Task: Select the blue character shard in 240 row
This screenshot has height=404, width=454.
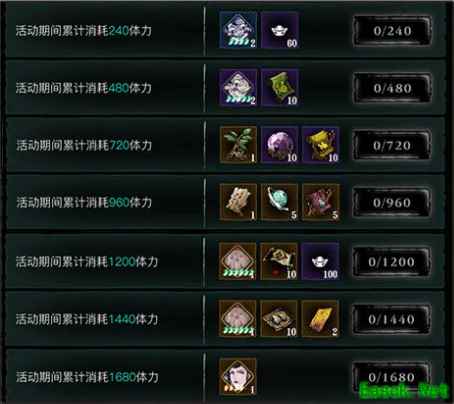Action: pos(238,31)
